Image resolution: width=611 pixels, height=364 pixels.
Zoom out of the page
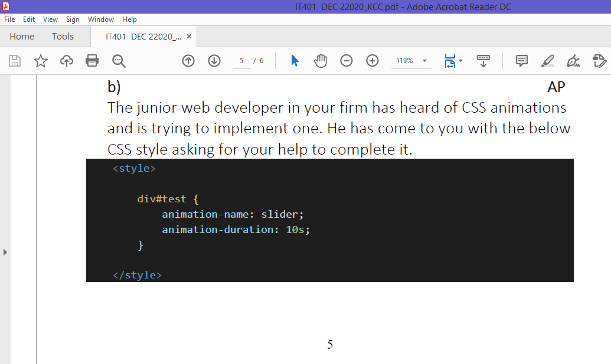(x=347, y=60)
